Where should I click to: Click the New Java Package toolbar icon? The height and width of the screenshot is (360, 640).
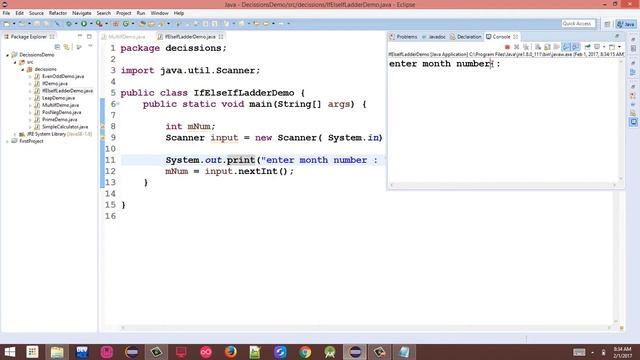(116, 24)
